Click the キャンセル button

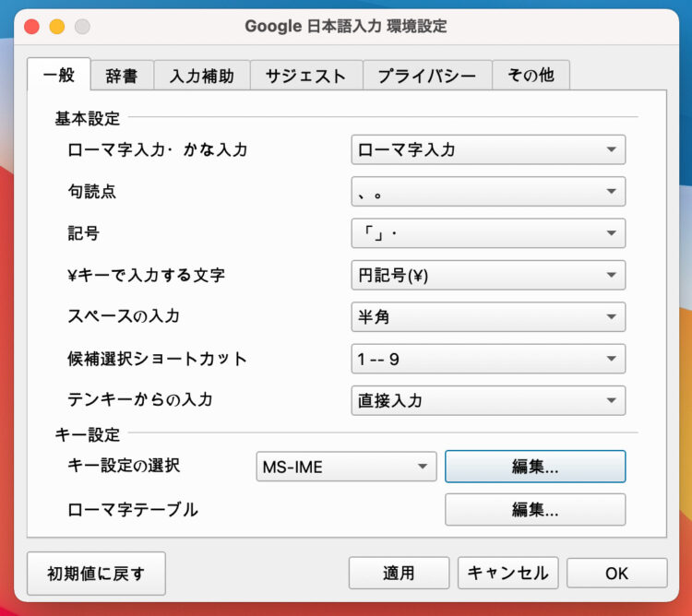tap(508, 574)
